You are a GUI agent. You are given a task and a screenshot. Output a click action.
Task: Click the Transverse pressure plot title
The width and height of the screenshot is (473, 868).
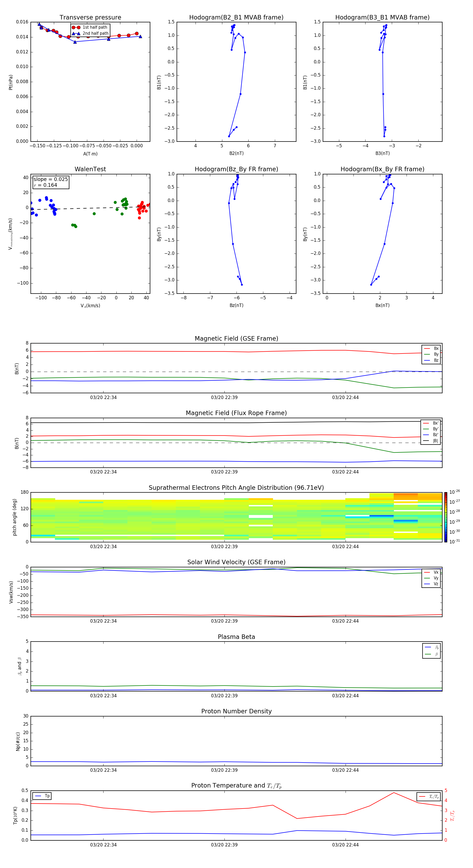[90, 18]
